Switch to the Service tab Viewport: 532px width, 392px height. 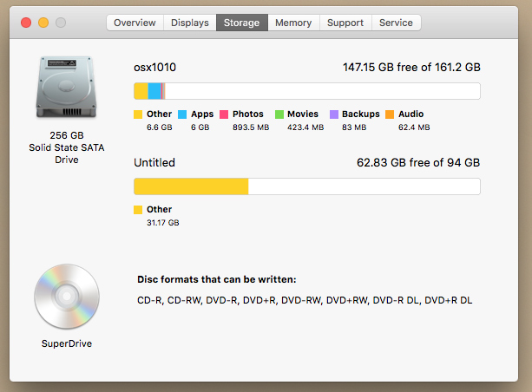pyautogui.click(x=396, y=23)
